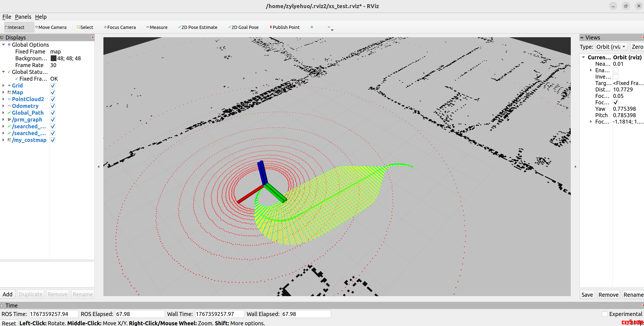Open the Panels menu
Image resolution: width=644 pixels, height=326 pixels.
coord(23,17)
